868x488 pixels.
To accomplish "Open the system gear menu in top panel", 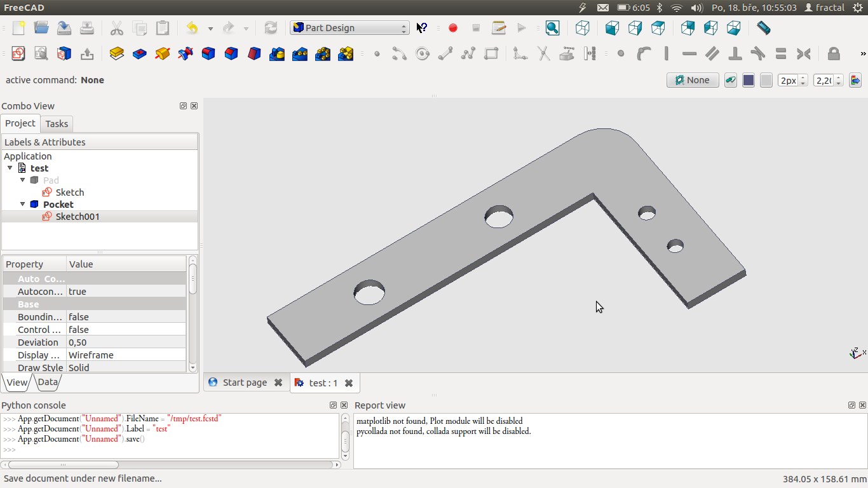I will 858,8.
